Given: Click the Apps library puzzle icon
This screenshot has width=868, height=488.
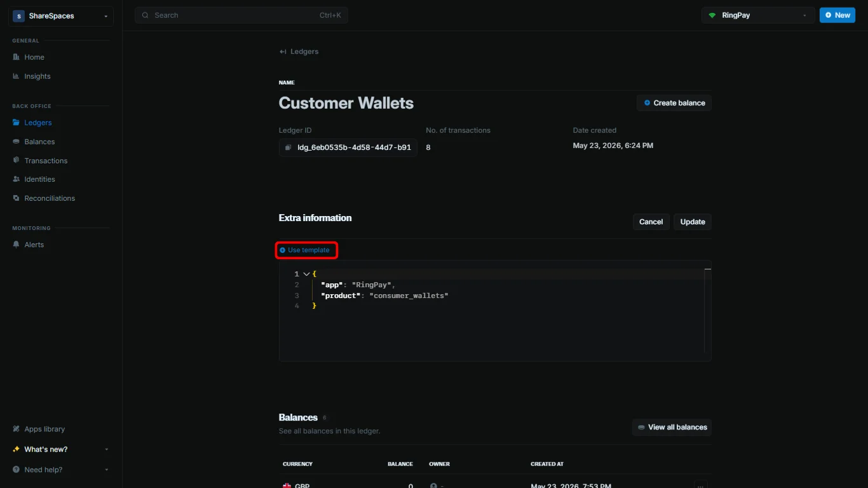Looking at the screenshot, I should 17,429.
